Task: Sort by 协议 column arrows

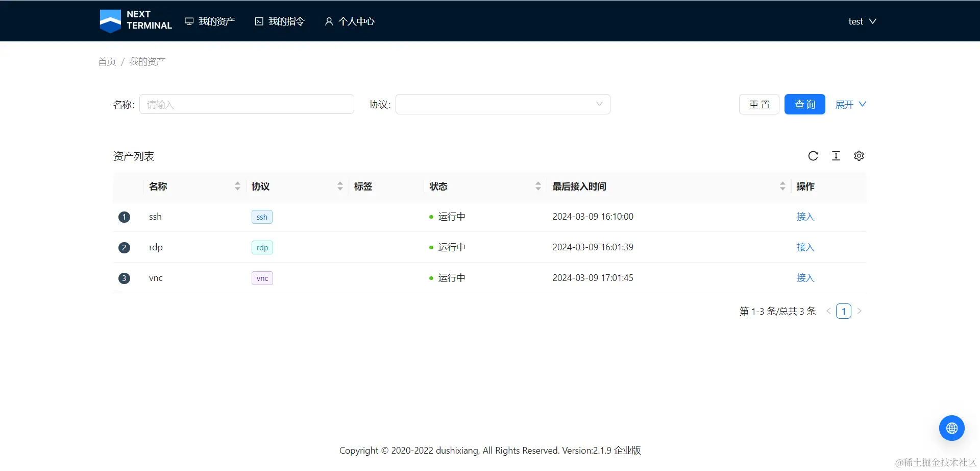Action: 340,186
